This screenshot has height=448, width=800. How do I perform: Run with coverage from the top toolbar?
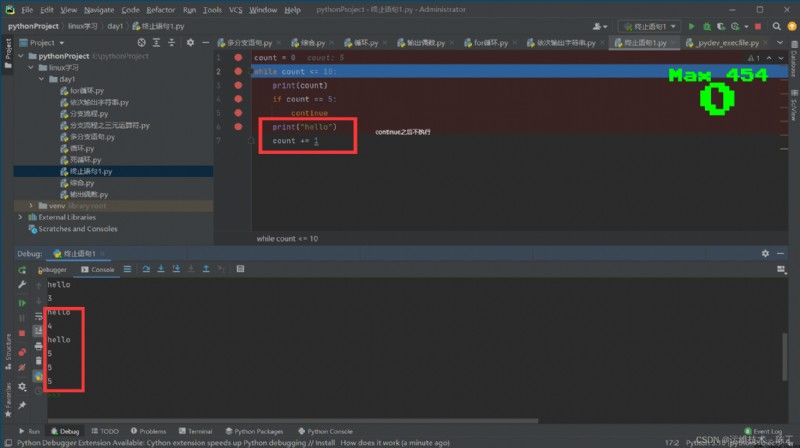click(721, 26)
